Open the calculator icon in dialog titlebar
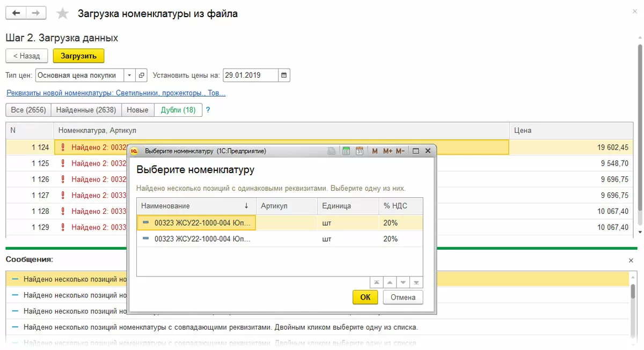Viewport: 644px width, 350px height. coord(346,151)
